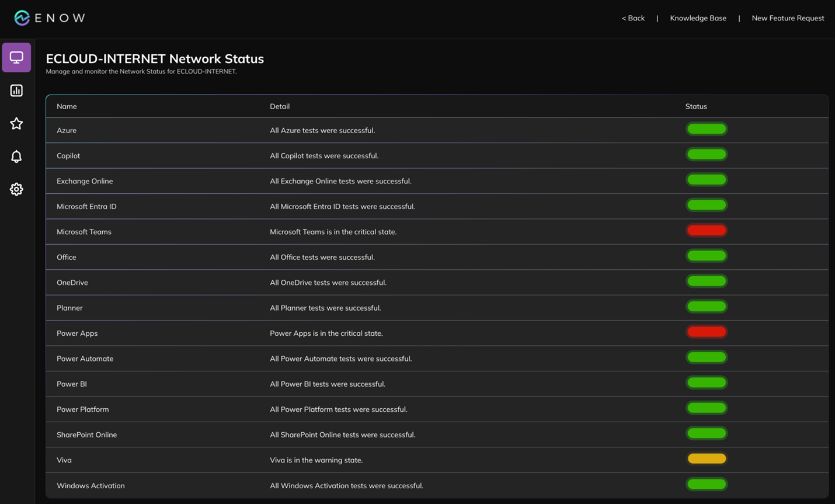The height and width of the screenshot is (504, 835).
Task: Click the ECLOUD-INTERNET Network Status heading
Action: [155, 59]
